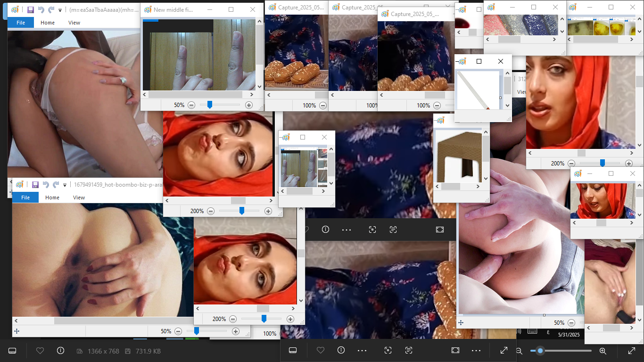This screenshot has height=362, width=644.
Task: Click the Photos zoom-out magnifier icon
Action: pyautogui.click(x=519, y=351)
